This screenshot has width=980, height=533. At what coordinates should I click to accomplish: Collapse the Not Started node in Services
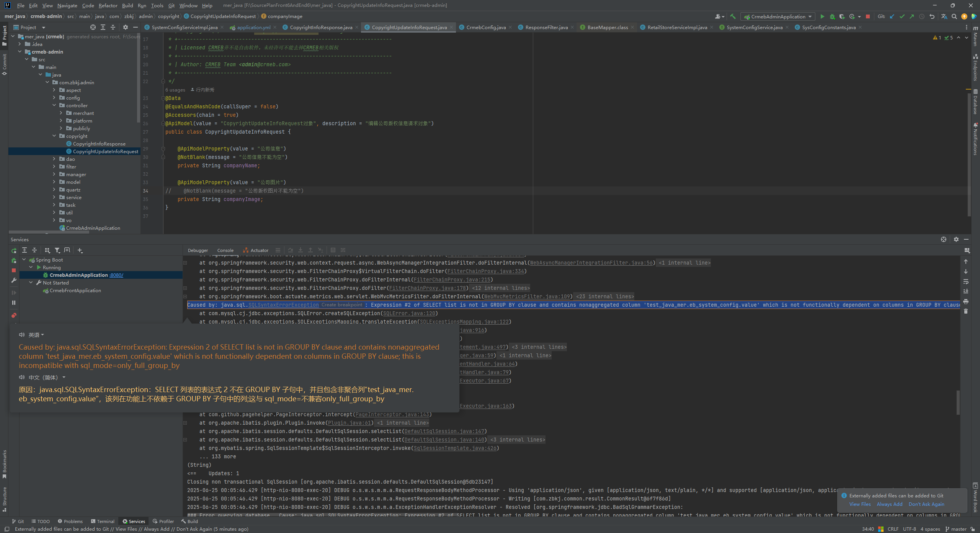[31, 283]
